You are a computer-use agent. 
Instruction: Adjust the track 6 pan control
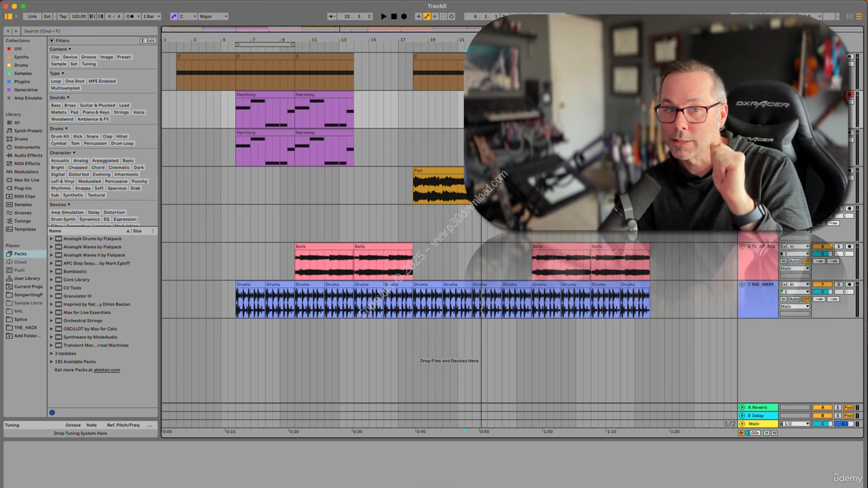[844, 253]
